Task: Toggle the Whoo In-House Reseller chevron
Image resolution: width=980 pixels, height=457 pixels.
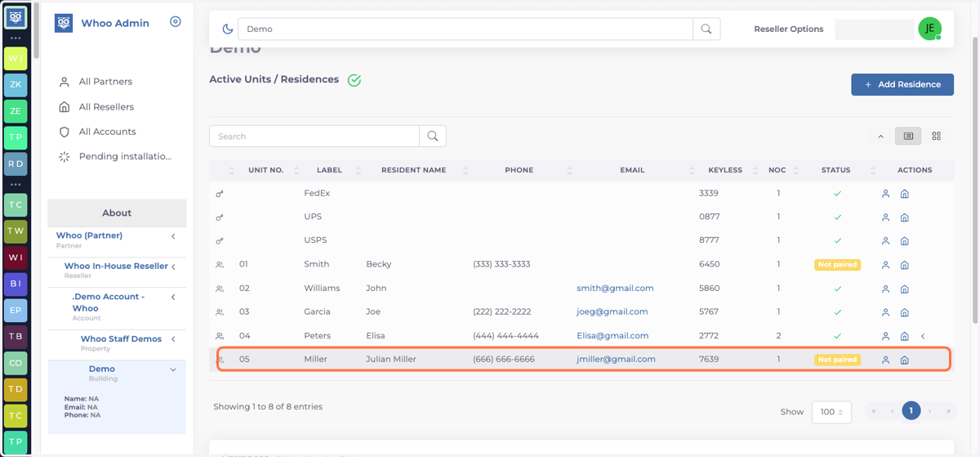Action: [x=174, y=267]
